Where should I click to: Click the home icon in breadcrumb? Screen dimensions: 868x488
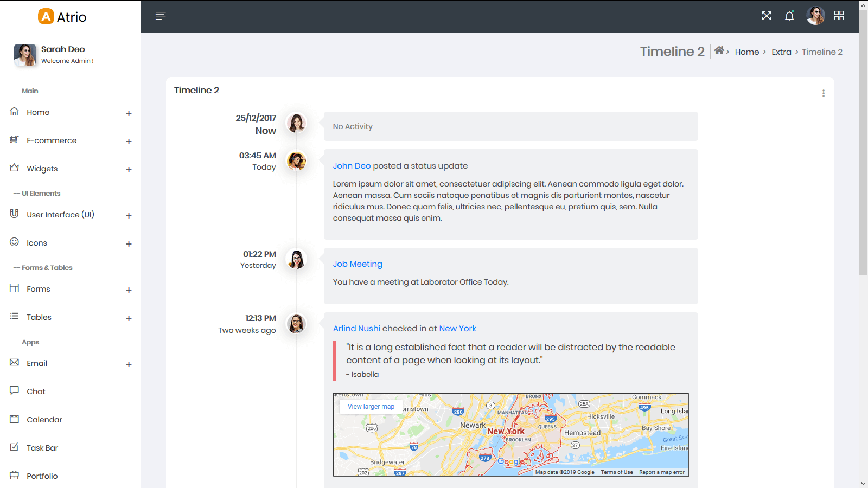click(719, 50)
